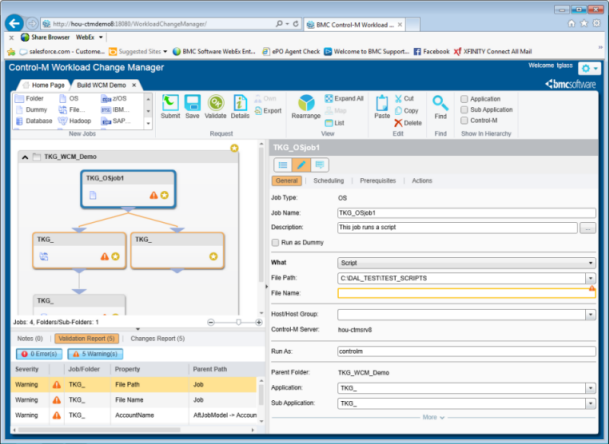Click the File Name input field
This screenshot has width=609, height=444.
click(x=466, y=293)
